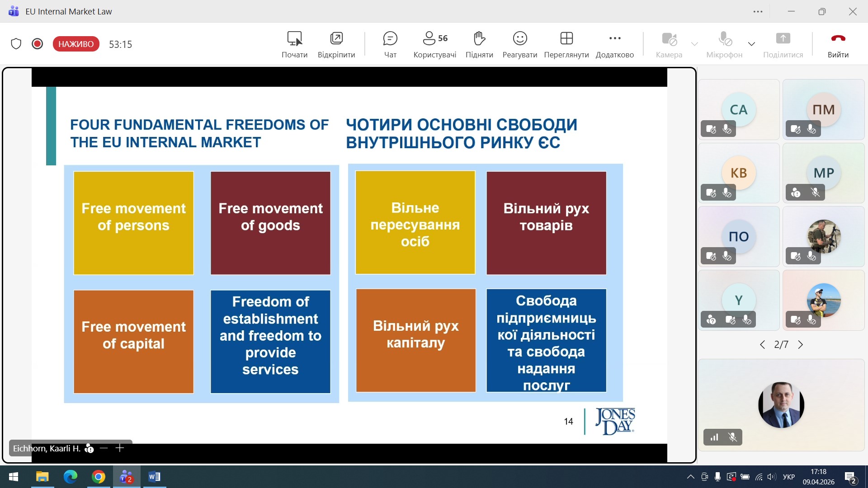Image resolution: width=868 pixels, height=488 pixels.
Task: Open Google Chrome from the taskbar
Action: pos(99,477)
